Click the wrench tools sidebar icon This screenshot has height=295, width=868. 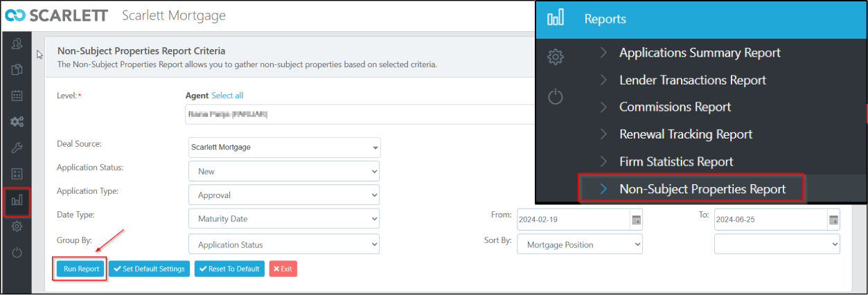(x=17, y=147)
